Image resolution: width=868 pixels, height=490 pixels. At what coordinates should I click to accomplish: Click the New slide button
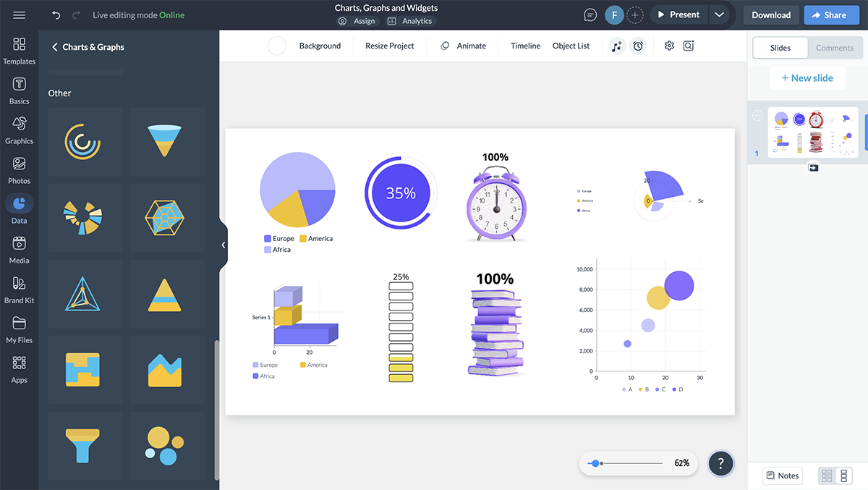(807, 77)
